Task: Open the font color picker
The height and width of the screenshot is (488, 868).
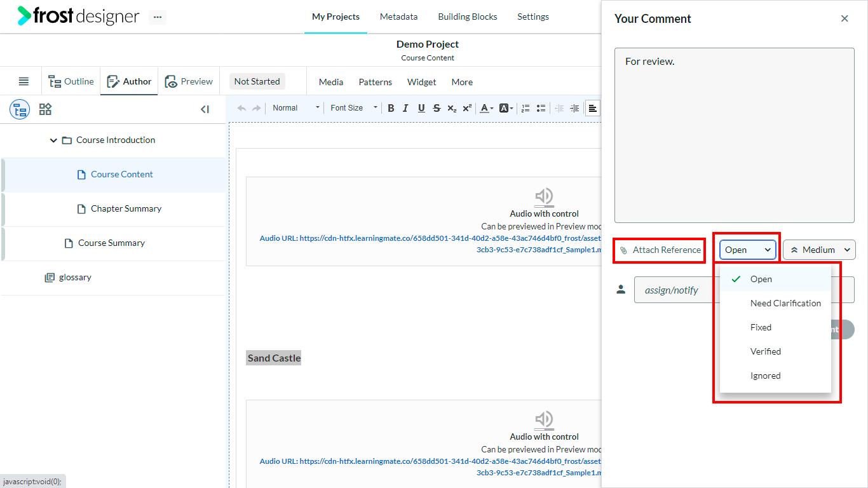Action: point(487,108)
